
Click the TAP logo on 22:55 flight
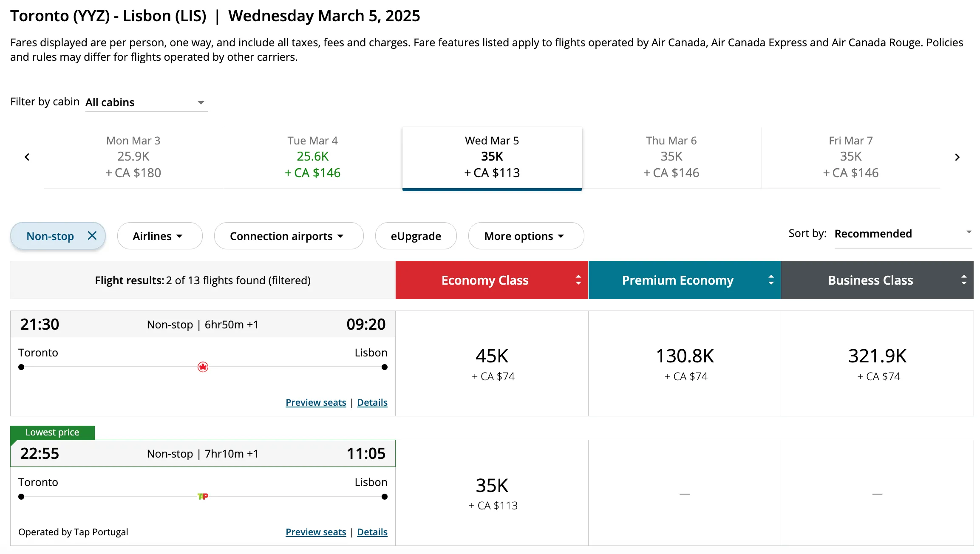tap(203, 496)
